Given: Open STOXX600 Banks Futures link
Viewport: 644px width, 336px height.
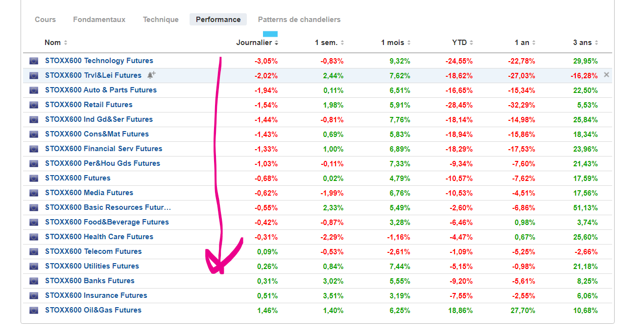Looking at the screenshot, I should (90, 281).
